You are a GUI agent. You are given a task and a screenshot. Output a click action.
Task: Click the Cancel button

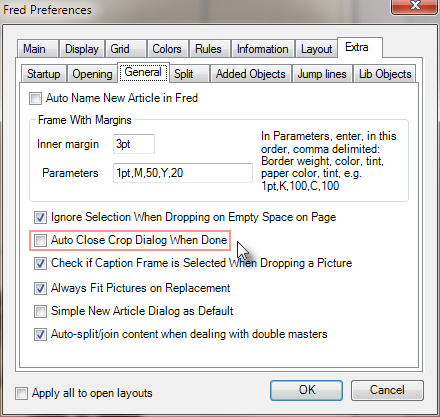coord(387,390)
